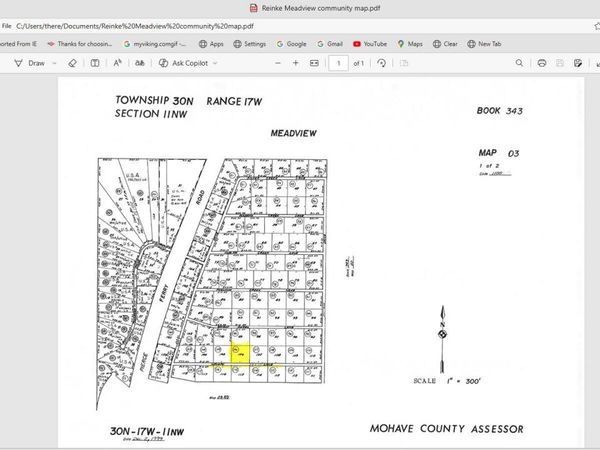Zoom out with the minus icon
This screenshot has width=600, height=450.
(278, 63)
